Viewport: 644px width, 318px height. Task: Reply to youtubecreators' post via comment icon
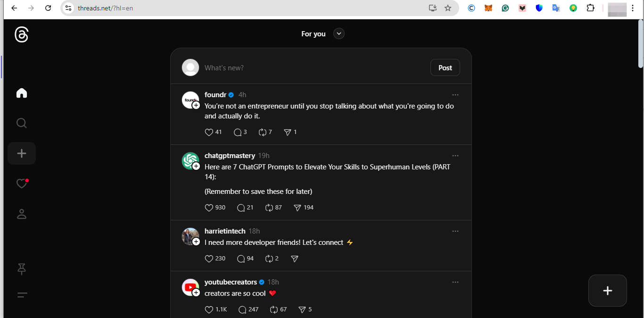coord(241,309)
